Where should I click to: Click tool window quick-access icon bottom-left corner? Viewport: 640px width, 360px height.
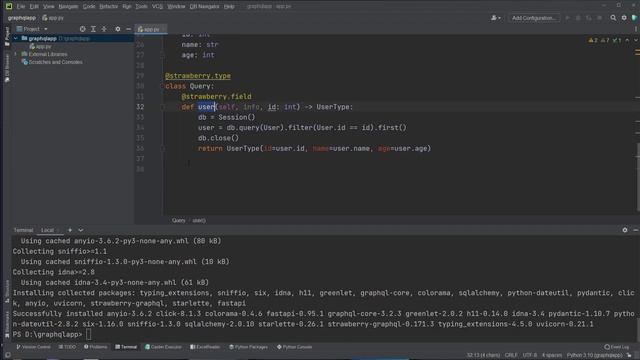coord(7,356)
